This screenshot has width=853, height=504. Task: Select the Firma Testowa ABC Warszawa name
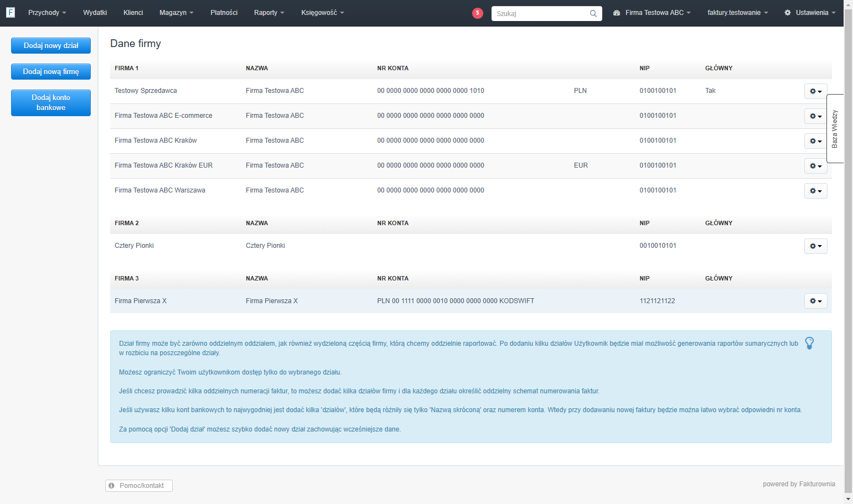point(160,190)
